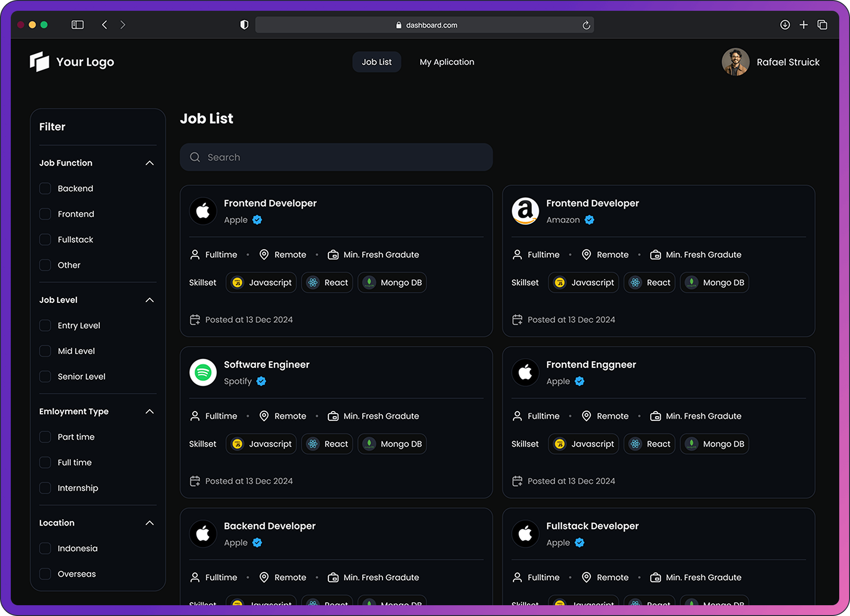This screenshot has width=850, height=616.
Task: Collapse the Job Level filter section
Action: [150, 300]
